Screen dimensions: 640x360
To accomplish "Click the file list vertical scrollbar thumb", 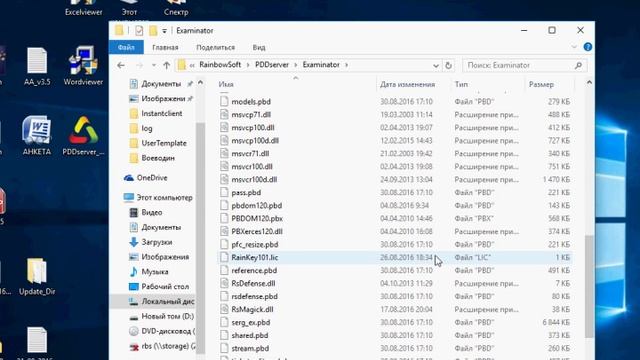I will [x=589, y=286].
